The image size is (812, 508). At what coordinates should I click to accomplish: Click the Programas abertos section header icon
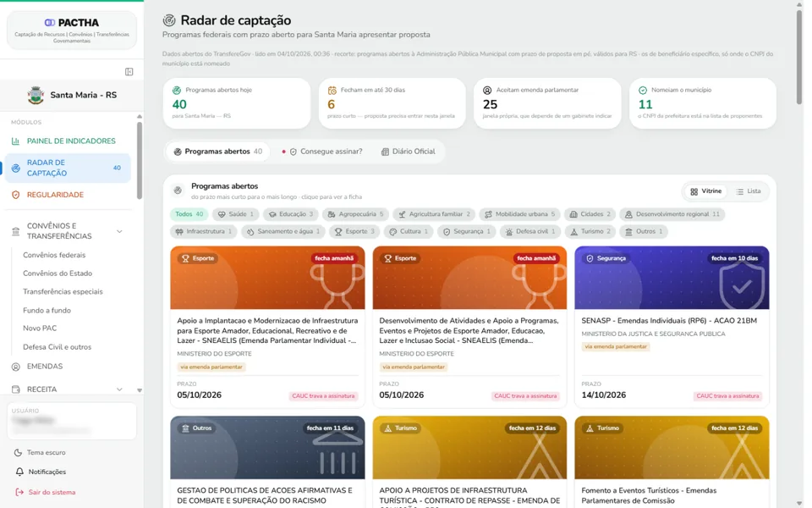178,190
